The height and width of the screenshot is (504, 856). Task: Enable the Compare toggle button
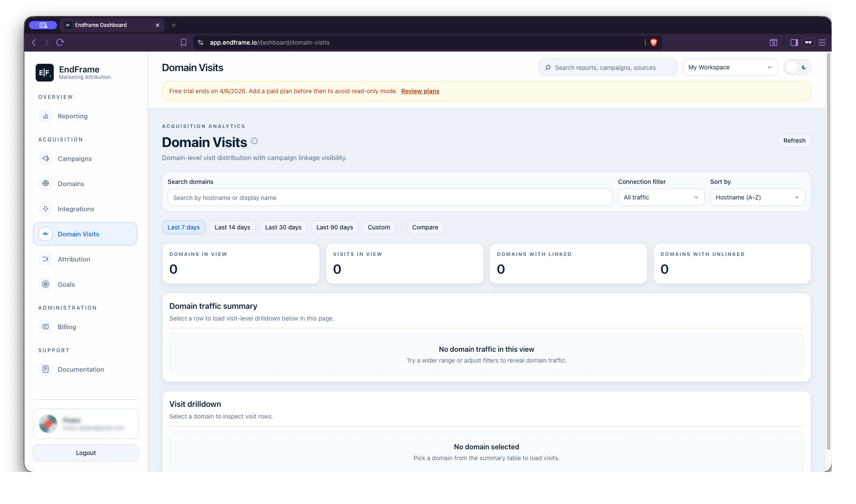(x=425, y=227)
